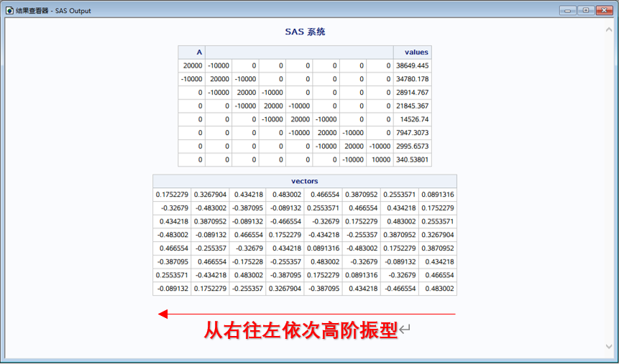Click the SAS Output window title icon

9,11
